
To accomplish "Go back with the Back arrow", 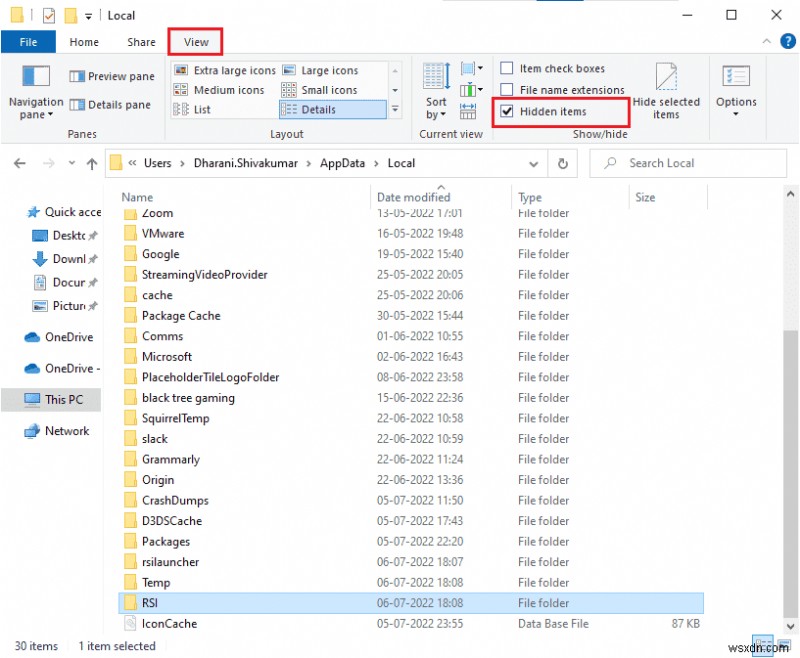I will tap(20, 163).
